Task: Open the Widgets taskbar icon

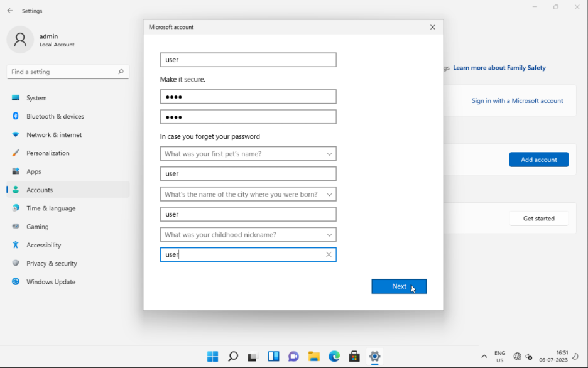Action: [x=273, y=357]
